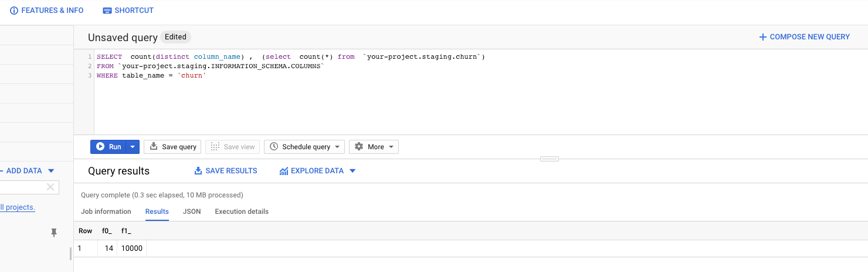Click the Features & Info icon
Image resolution: width=868 pixels, height=272 pixels.
(14, 11)
